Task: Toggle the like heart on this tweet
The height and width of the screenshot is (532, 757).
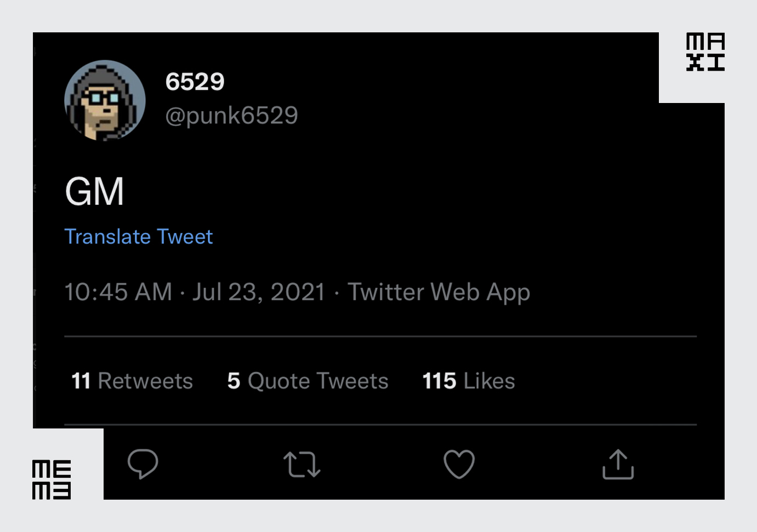Action: 459,465
